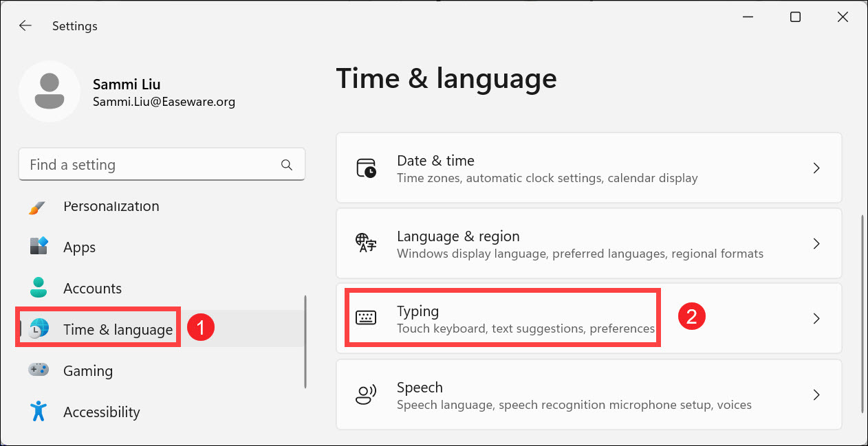
Task: Click the Sammi Liu account name
Action: coord(125,85)
